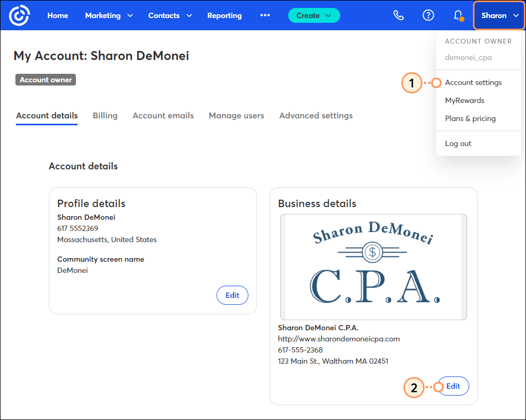Click the business phone 617-555-2368
Image resolution: width=526 pixels, height=420 pixels.
click(x=300, y=350)
